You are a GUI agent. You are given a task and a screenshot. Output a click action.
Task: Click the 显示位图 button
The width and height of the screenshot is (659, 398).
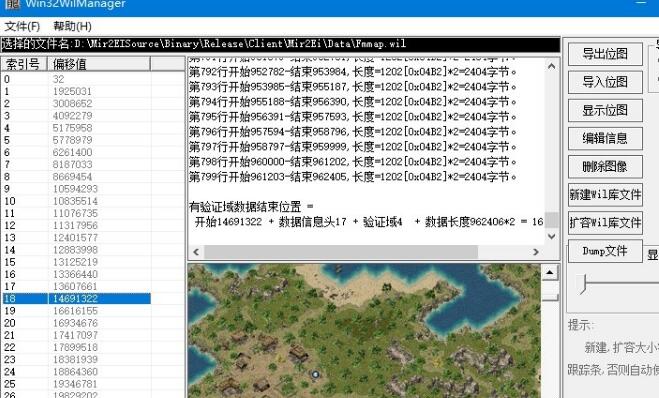pos(605,110)
